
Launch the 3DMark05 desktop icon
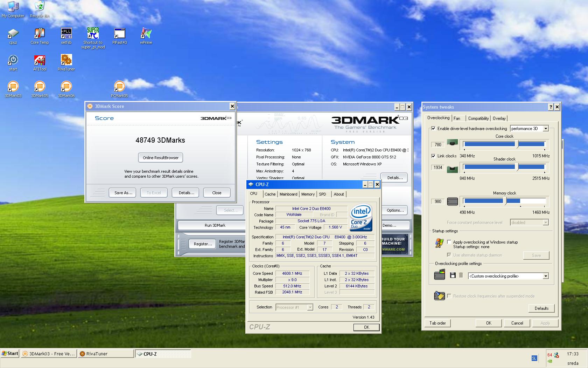coord(40,90)
